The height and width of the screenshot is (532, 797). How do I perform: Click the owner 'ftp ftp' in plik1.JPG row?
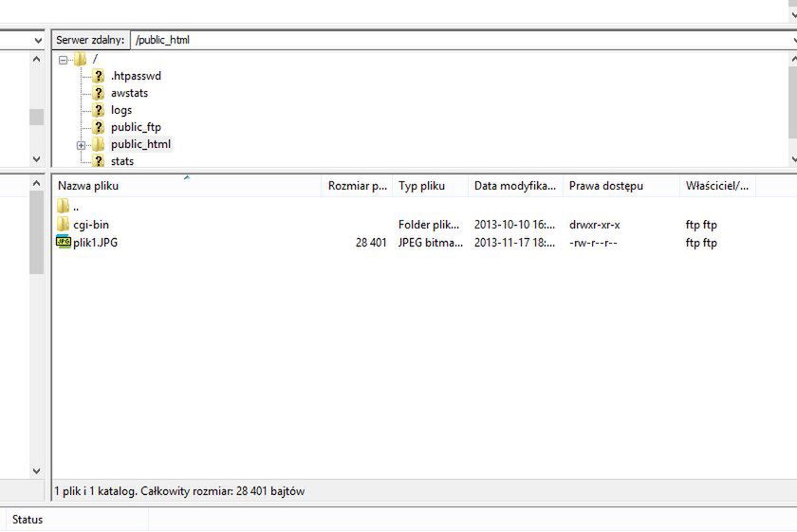tap(701, 243)
